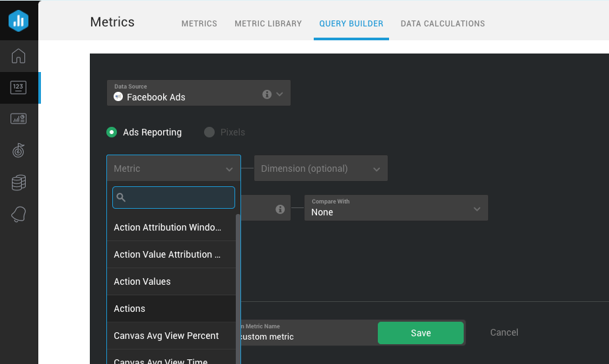This screenshot has width=609, height=364.
Task: Open the Databoards sidebar icon
Action: coord(18,119)
